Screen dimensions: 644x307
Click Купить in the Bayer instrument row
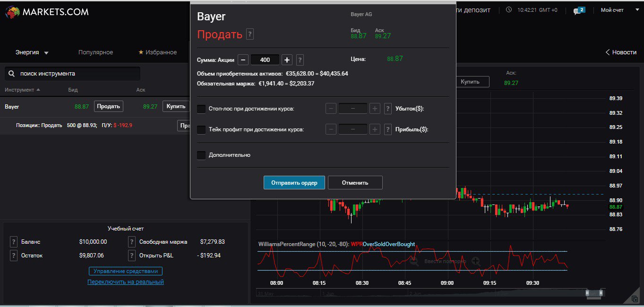[x=176, y=106]
